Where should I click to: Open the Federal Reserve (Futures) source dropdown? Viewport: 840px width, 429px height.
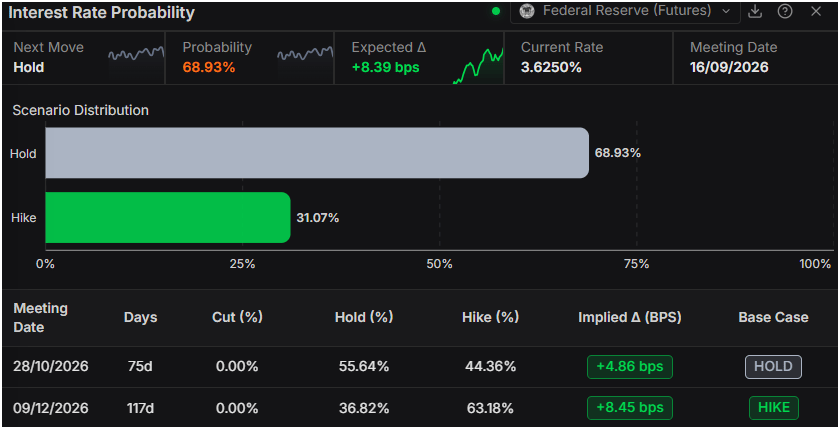[x=625, y=11]
